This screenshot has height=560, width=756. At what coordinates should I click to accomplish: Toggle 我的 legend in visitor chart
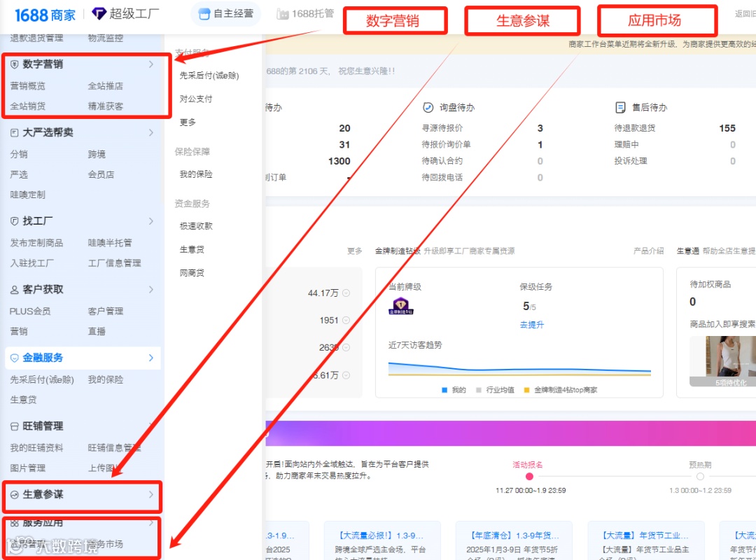(x=454, y=390)
